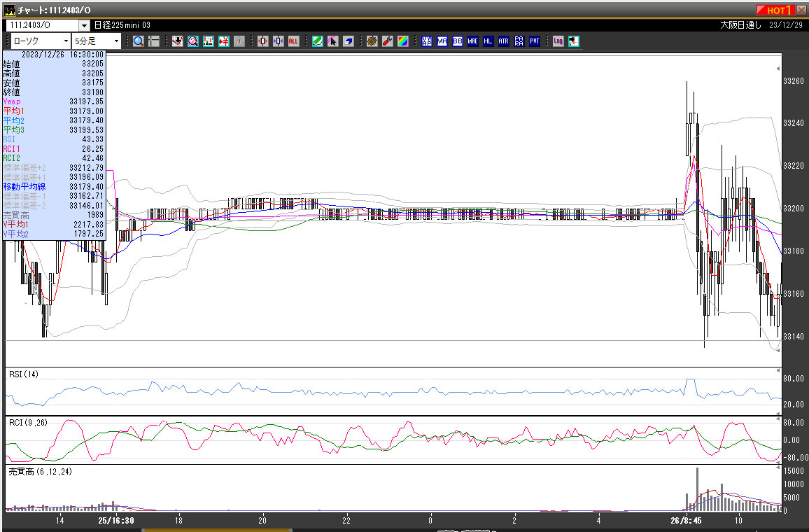
Task: Toggle the PVT indicator button
Action: pos(535,41)
